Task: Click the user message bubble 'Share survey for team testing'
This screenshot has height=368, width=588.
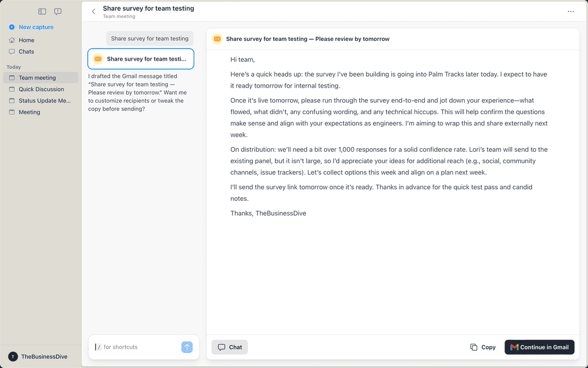Action: [149, 39]
